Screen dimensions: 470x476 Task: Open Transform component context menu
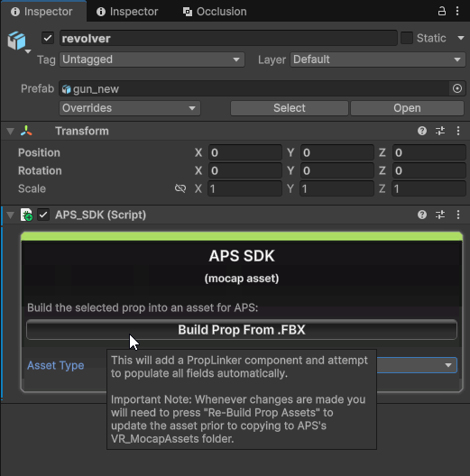click(x=458, y=131)
